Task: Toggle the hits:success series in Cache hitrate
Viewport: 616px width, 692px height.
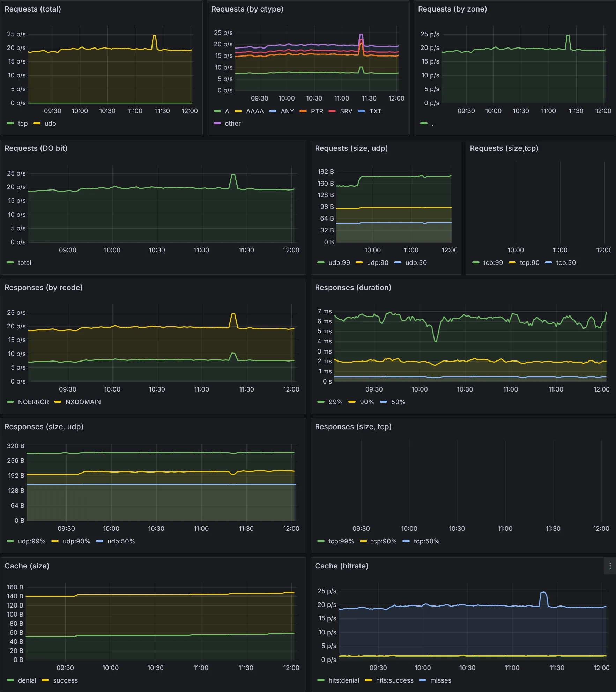Action: click(x=394, y=680)
